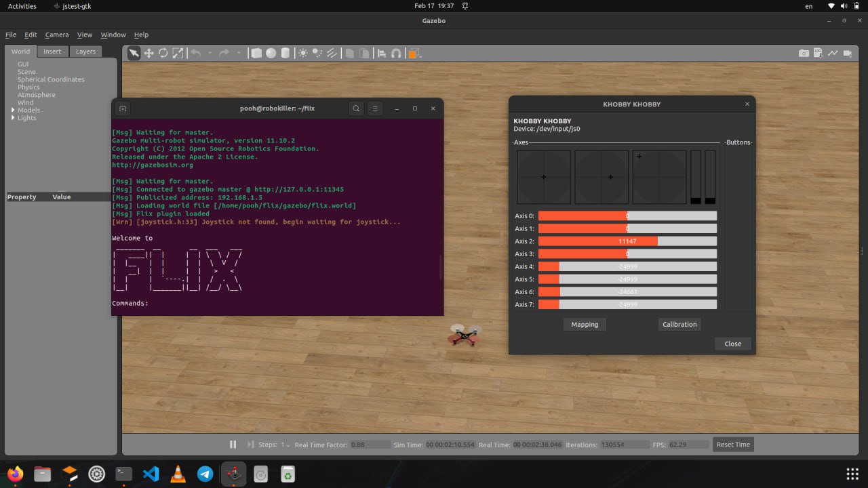This screenshot has height=488, width=868.
Task: Activate the Align tool
Action: click(382, 53)
